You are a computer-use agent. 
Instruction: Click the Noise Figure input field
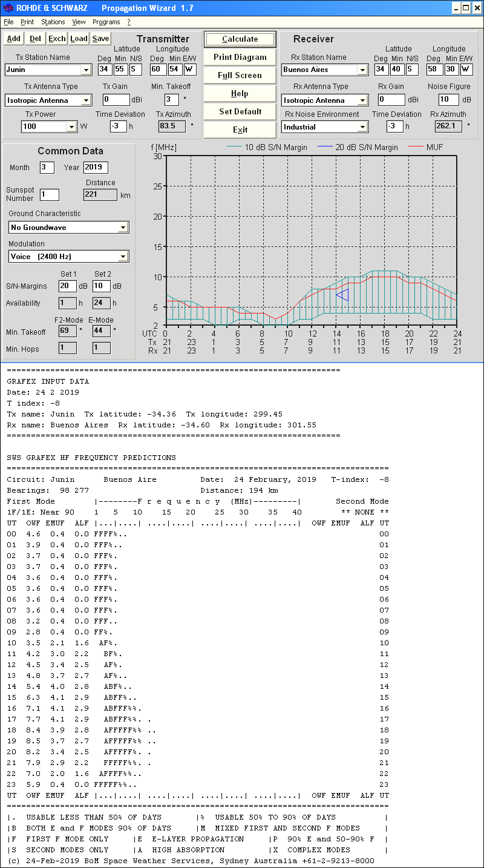pos(449,99)
